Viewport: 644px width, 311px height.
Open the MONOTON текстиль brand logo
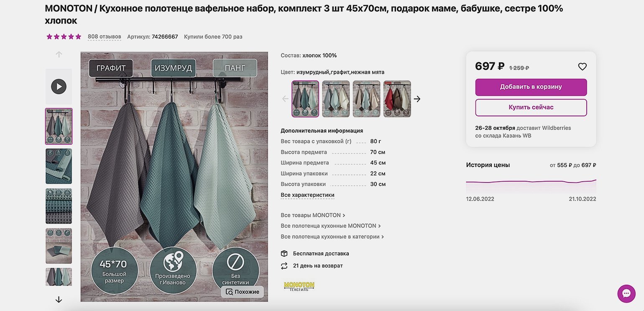[299, 286]
